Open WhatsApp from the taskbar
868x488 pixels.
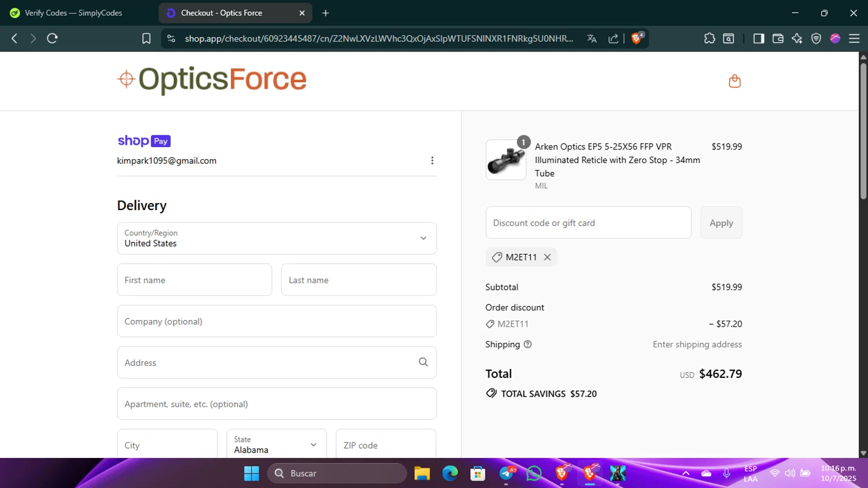pyautogui.click(x=534, y=474)
